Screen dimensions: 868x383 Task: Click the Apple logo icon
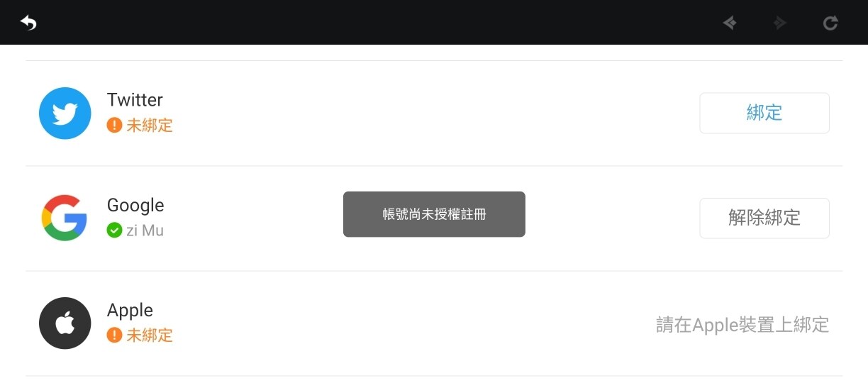tap(65, 323)
